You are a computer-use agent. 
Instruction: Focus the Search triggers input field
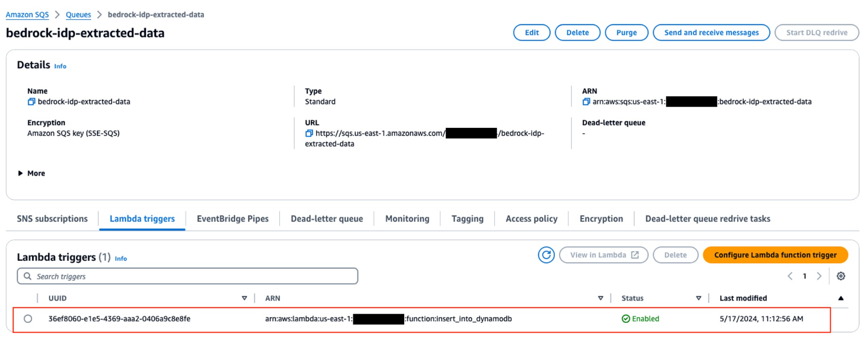pos(188,276)
